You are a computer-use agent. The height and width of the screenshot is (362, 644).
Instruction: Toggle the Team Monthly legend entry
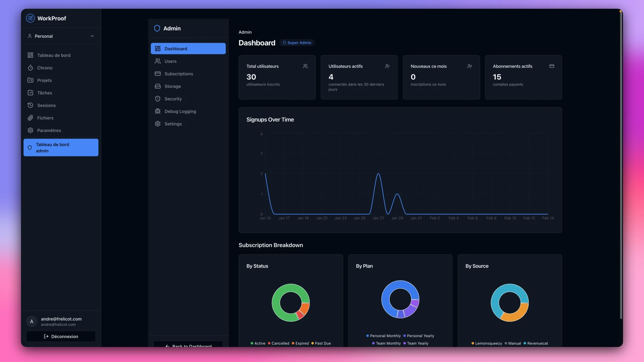pyautogui.click(x=386, y=343)
